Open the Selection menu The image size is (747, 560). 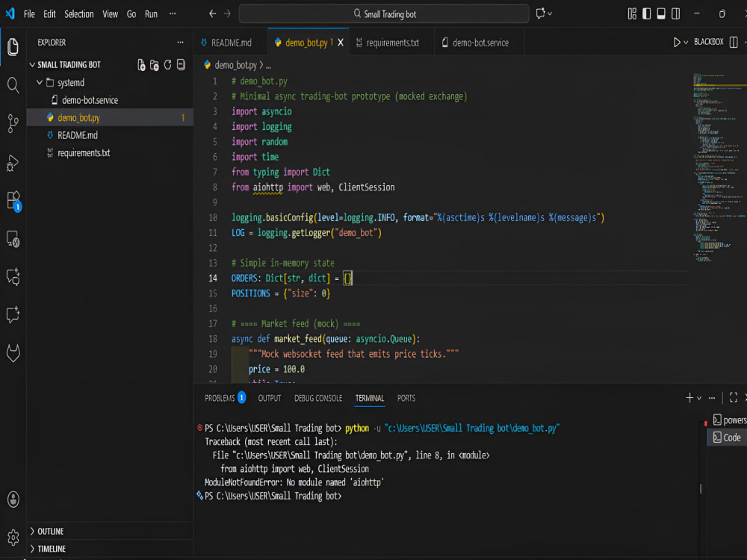(79, 13)
